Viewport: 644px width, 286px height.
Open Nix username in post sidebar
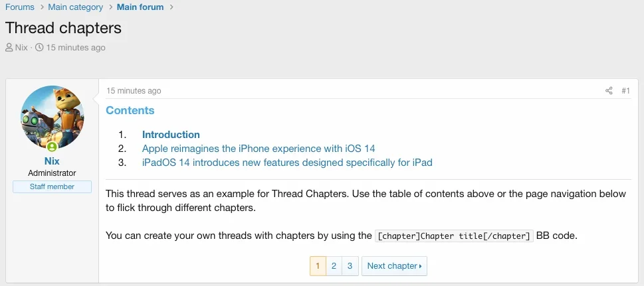coord(52,161)
